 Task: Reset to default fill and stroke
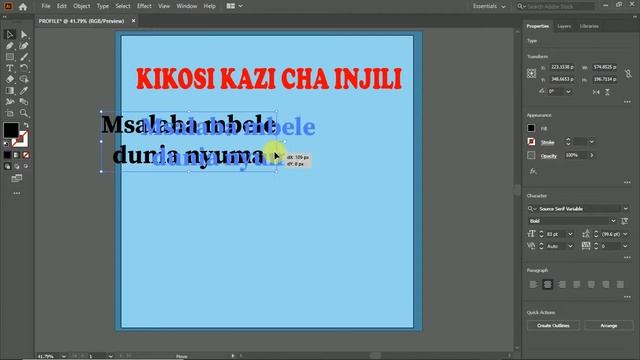[6, 144]
